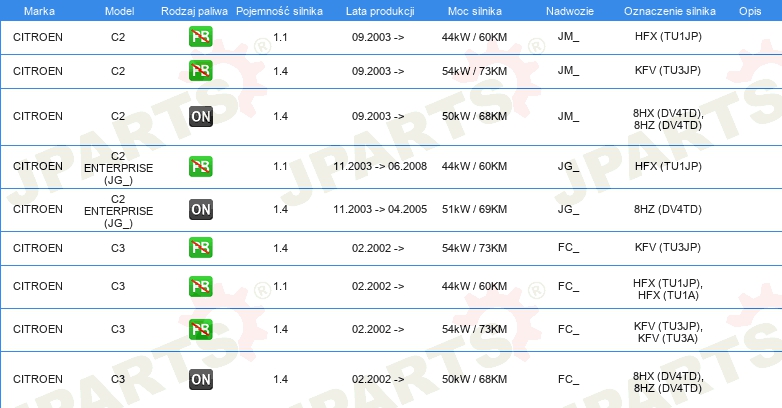Click the Marka column header
Screen dimensions: 782x408
tap(39, 11)
